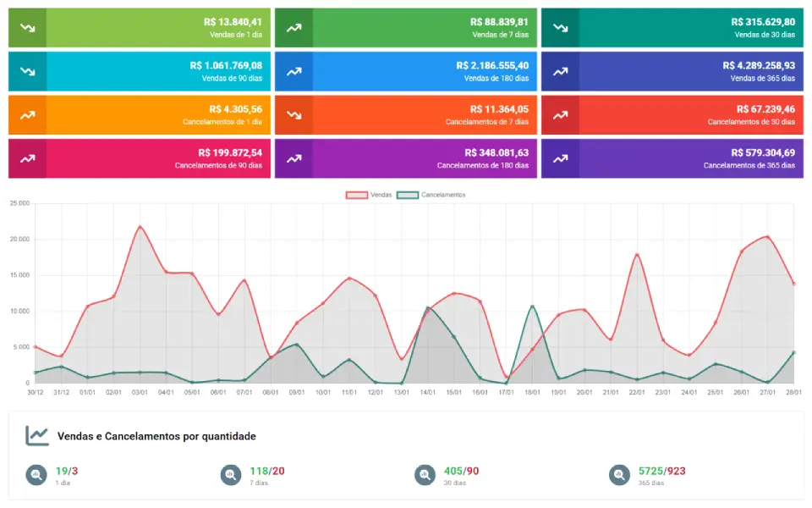Click the R$ 315.629,80 sales value
This screenshot has width=812, height=508.
click(763, 22)
